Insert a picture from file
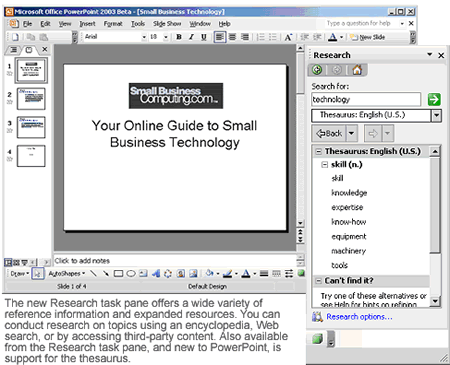 coord(193,274)
